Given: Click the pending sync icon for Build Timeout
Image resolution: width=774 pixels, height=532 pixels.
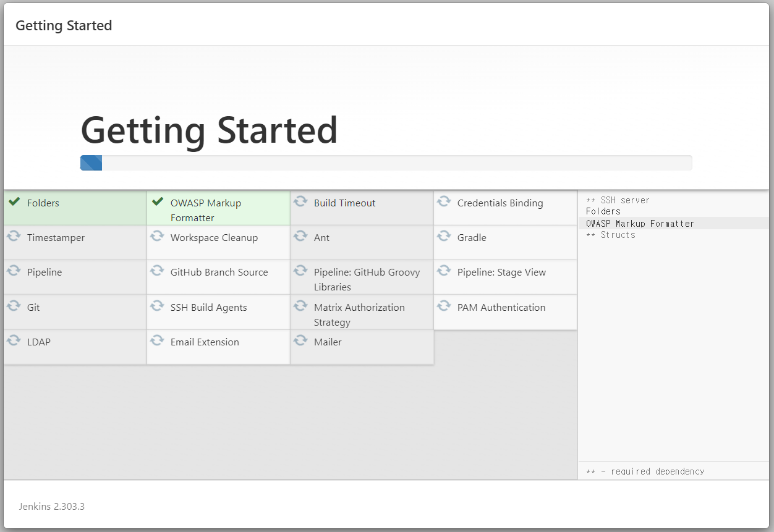Looking at the screenshot, I should click(300, 201).
